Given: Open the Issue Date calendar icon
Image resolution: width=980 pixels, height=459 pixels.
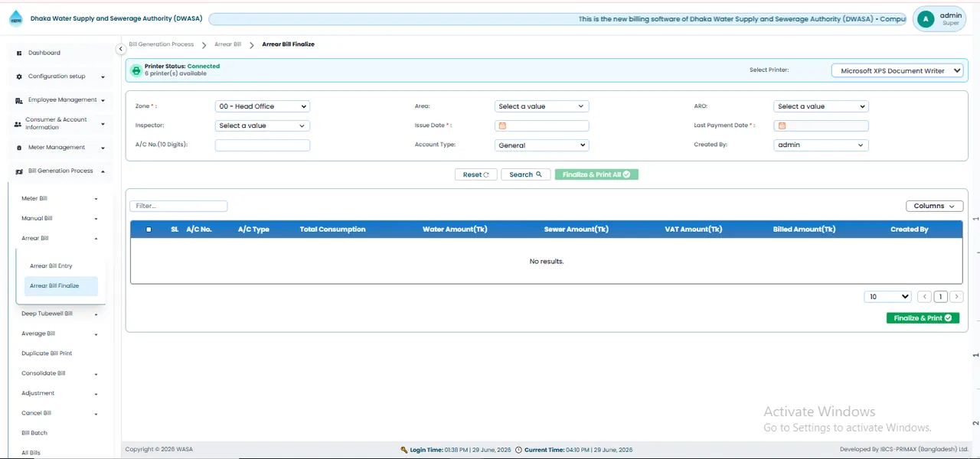Looking at the screenshot, I should 502,125.
